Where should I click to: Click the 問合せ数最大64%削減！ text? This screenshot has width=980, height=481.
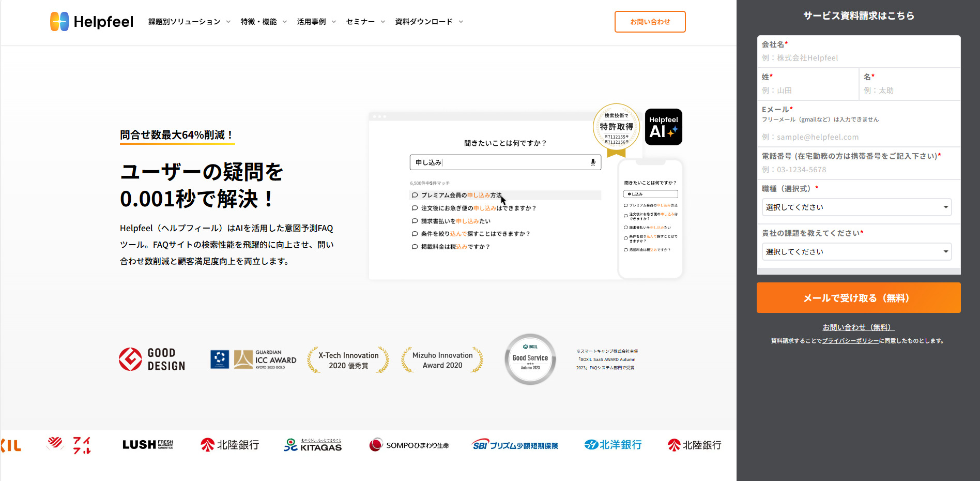pyautogui.click(x=177, y=135)
